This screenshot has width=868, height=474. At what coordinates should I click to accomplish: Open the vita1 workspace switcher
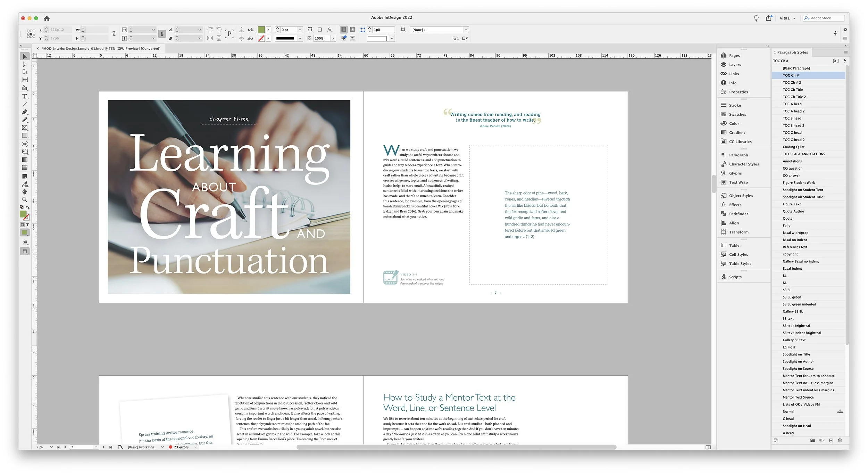pos(787,18)
